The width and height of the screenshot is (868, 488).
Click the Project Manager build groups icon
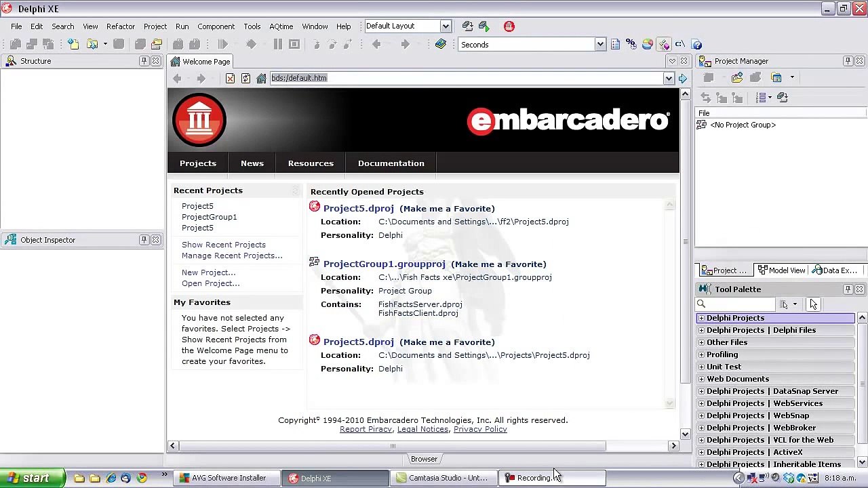[x=783, y=98]
